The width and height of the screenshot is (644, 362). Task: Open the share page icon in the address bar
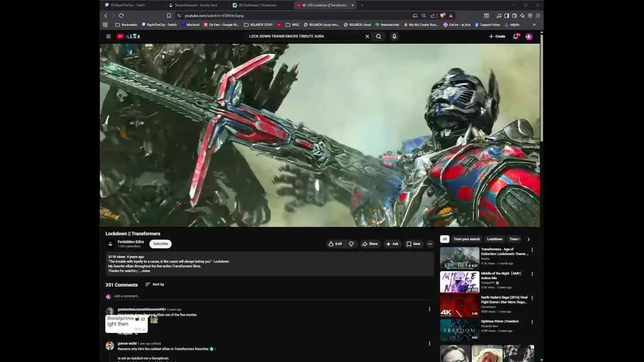click(433, 16)
